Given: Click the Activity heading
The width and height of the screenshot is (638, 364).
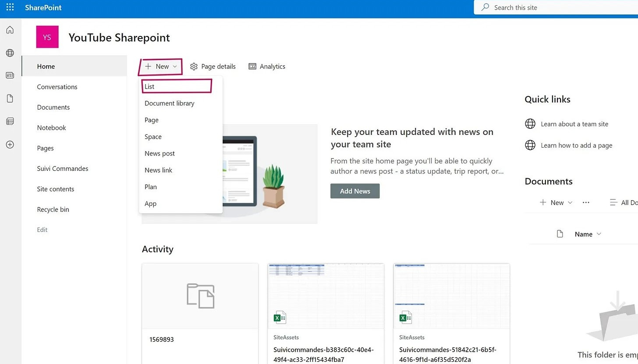Looking at the screenshot, I should click(158, 249).
